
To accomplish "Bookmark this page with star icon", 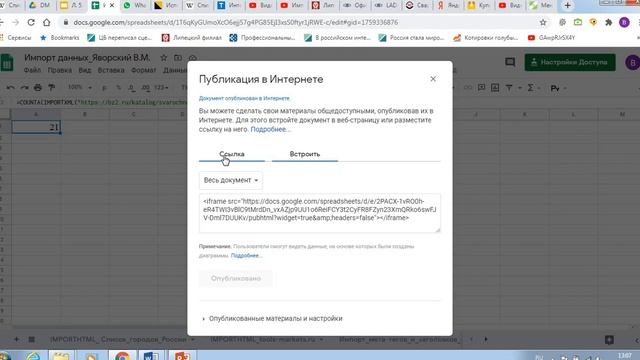I will pos(543,22).
